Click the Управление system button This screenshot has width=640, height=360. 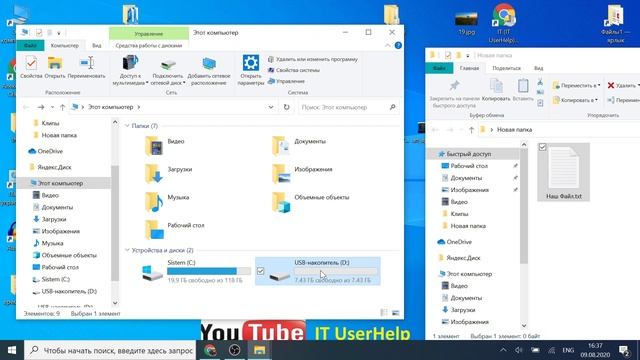[286, 81]
